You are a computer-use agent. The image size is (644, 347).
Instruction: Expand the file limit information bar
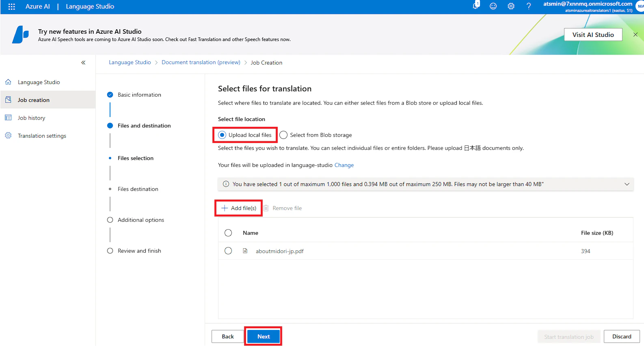pyautogui.click(x=627, y=184)
